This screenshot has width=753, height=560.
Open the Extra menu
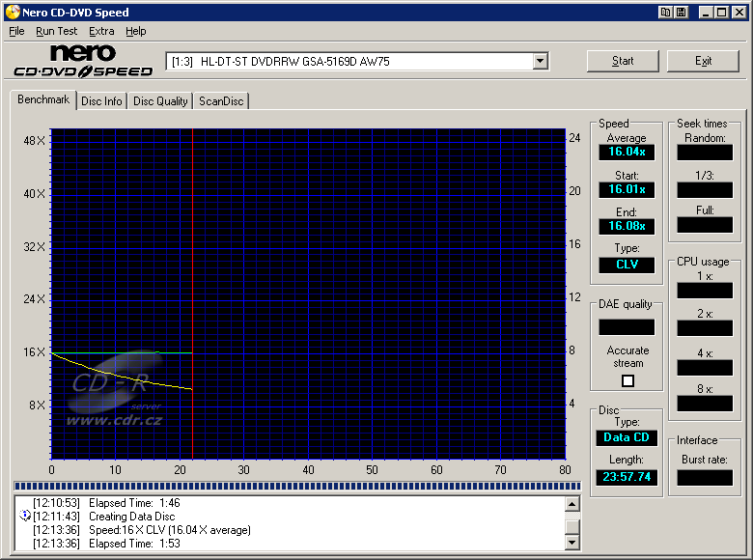[x=101, y=31]
